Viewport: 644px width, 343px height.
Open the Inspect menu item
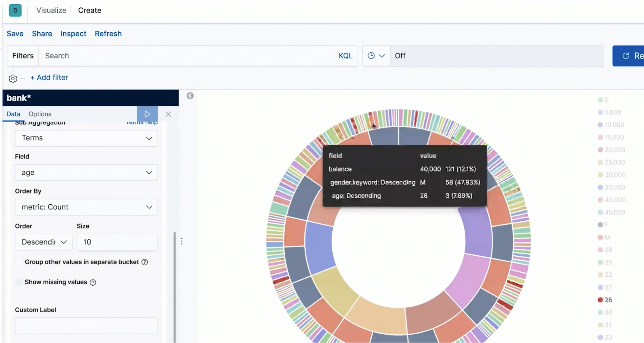[x=73, y=34]
